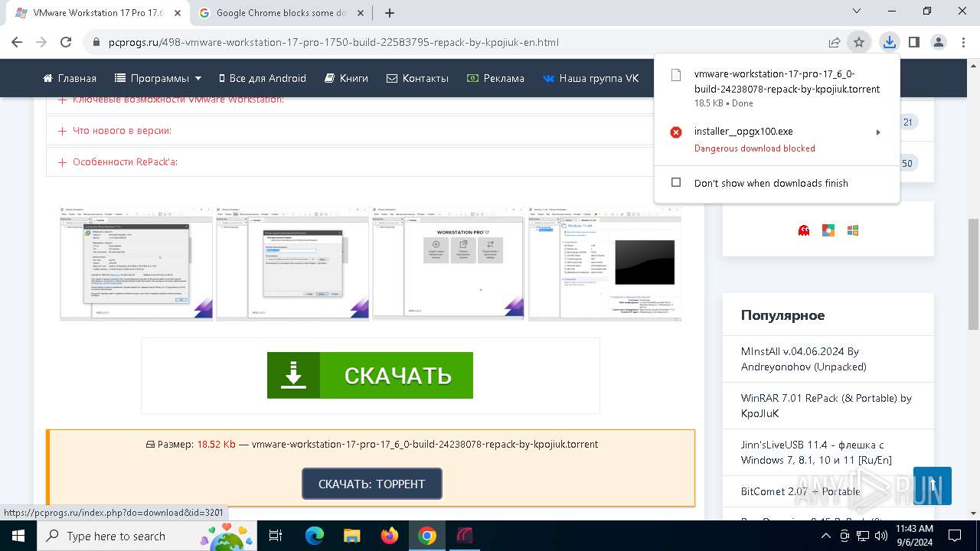The image size is (980, 551).
Task: Switch to Google Chrome blocks some downloads tab
Action: pos(281,13)
